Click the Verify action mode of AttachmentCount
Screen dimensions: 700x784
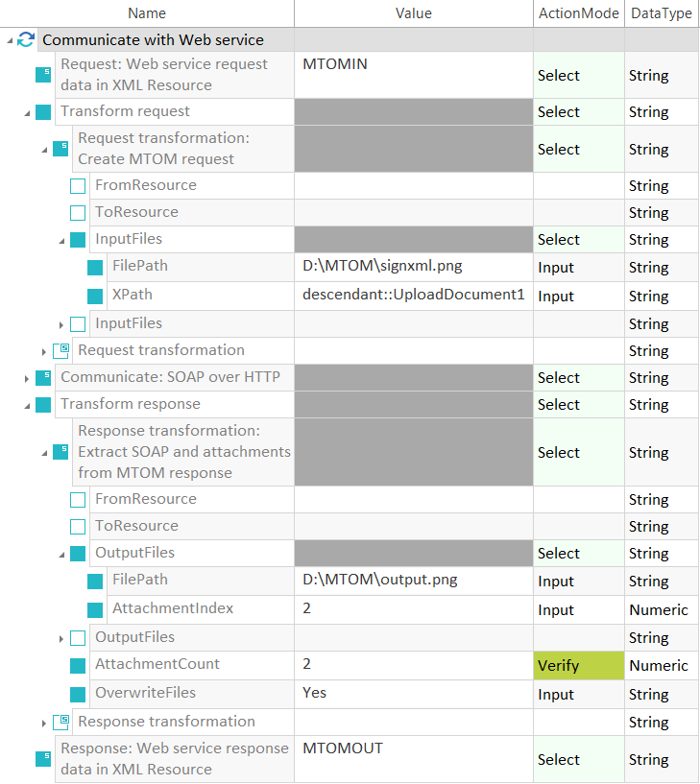[x=578, y=666]
